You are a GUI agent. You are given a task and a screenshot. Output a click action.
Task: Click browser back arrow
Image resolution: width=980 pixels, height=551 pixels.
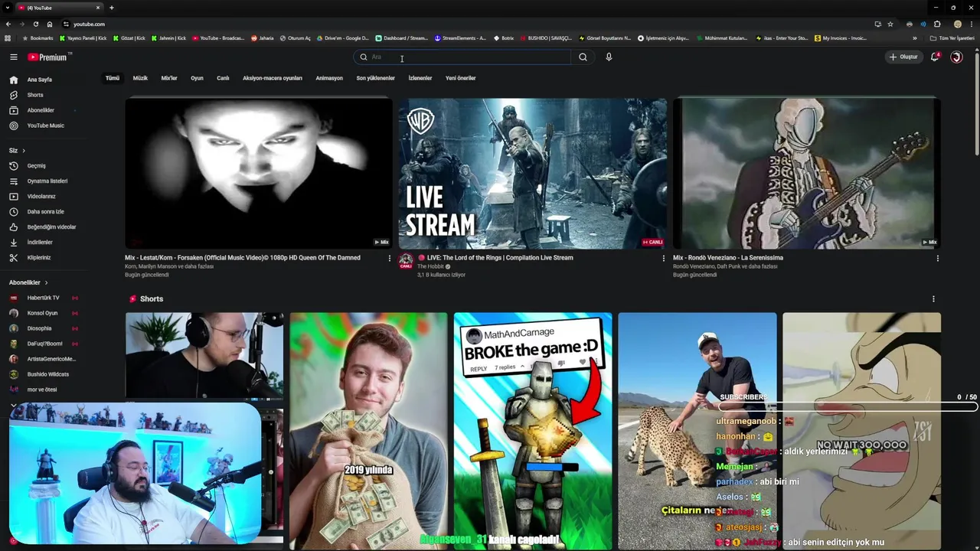pyautogui.click(x=8, y=24)
